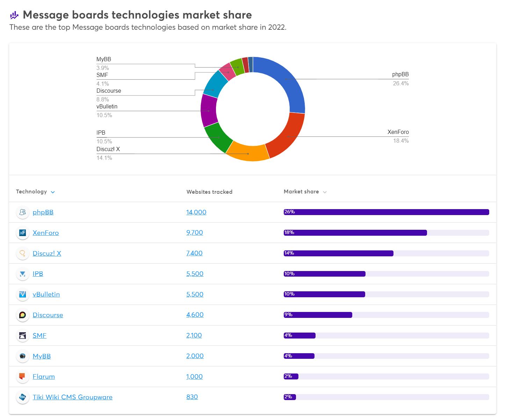Open the MyBB technology link
The width and height of the screenshot is (506, 420).
click(x=42, y=356)
